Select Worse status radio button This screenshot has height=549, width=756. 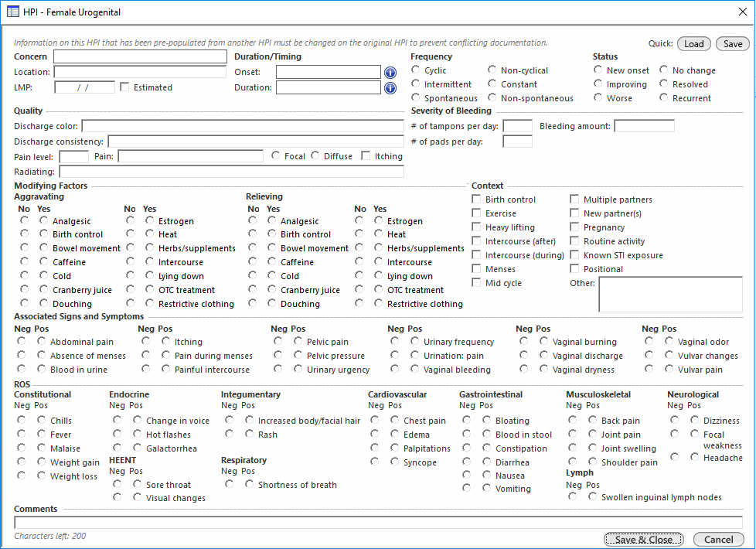pyautogui.click(x=598, y=97)
